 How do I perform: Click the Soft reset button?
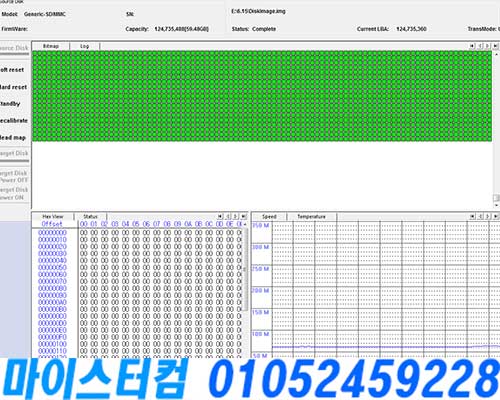[x=13, y=70]
